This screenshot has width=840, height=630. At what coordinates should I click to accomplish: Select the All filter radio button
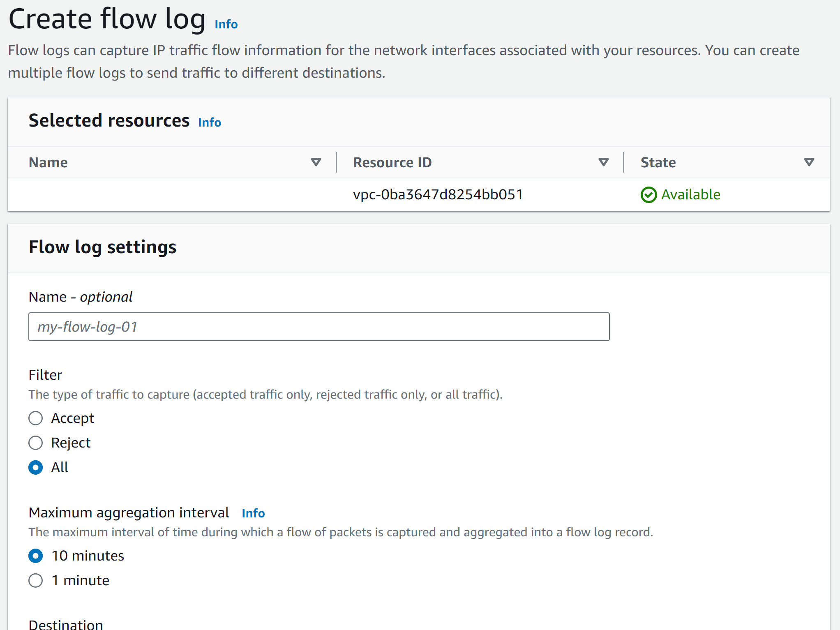click(x=36, y=468)
